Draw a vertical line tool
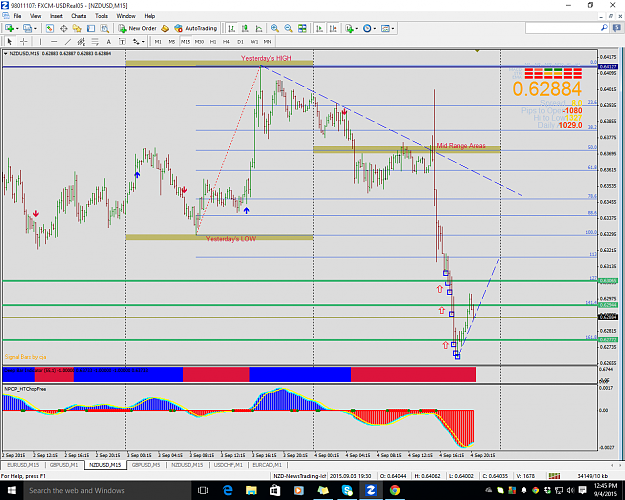This screenshot has height=500, width=625. pos(40,41)
